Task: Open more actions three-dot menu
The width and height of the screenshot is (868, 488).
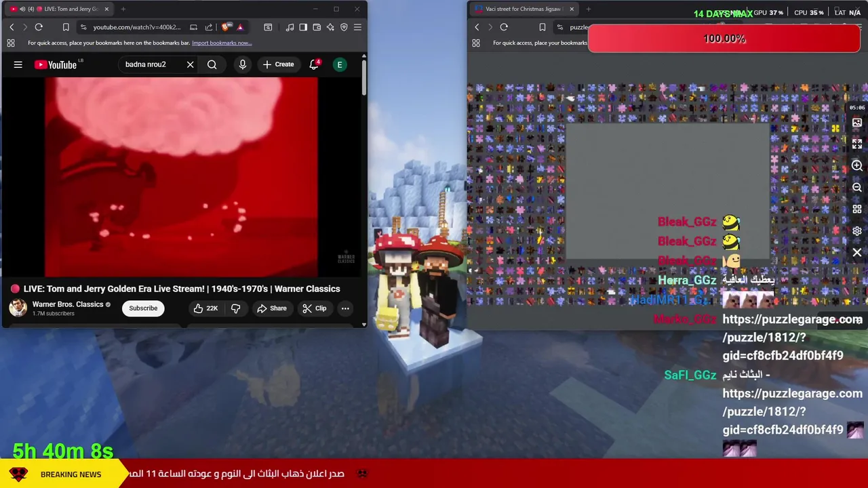Action: 345,308
